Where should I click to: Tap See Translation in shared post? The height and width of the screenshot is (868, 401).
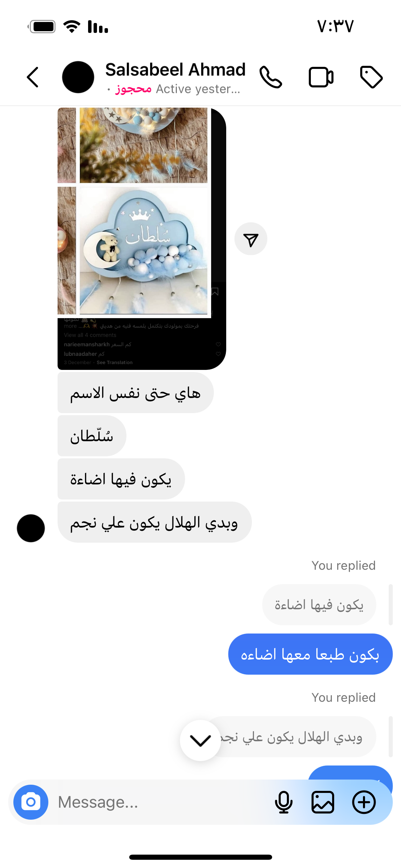[x=114, y=363]
